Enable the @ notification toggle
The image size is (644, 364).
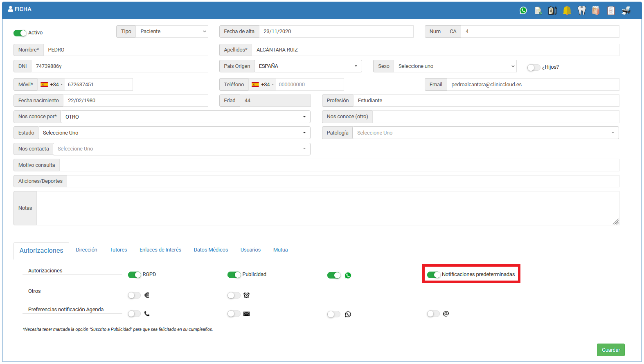(434, 314)
